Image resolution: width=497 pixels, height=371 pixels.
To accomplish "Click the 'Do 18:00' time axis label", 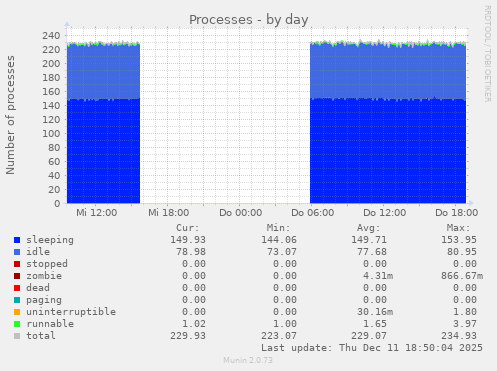I will (457, 213).
